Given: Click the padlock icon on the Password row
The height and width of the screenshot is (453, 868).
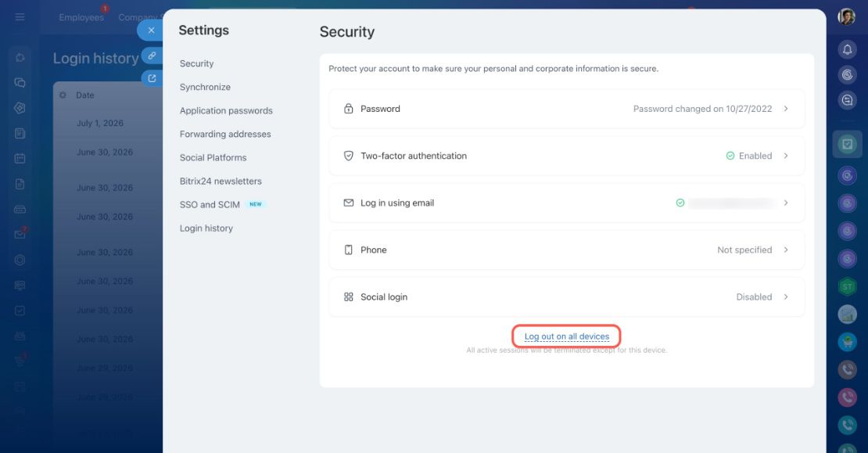Looking at the screenshot, I should pos(348,109).
